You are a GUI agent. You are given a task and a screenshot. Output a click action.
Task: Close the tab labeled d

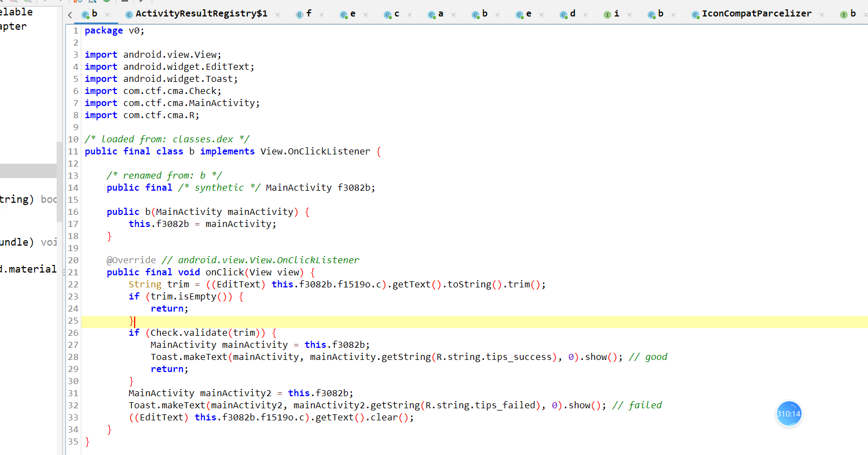point(585,15)
